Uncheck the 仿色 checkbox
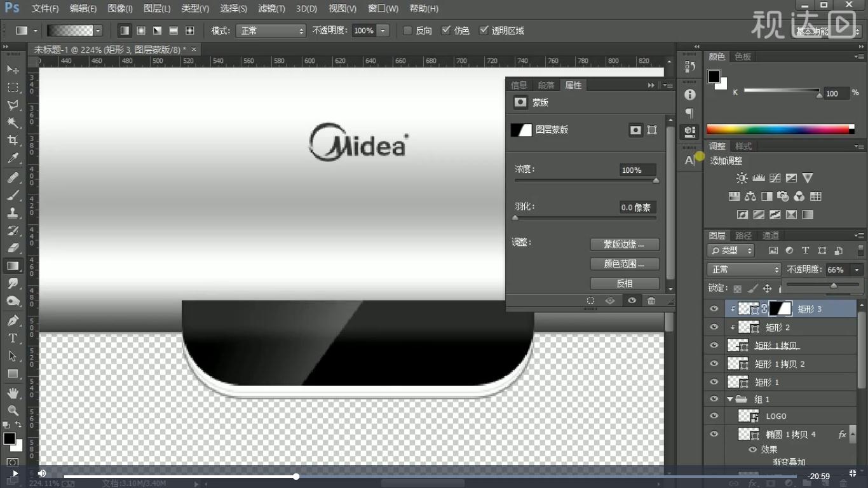Image resolution: width=868 pixels, height=488 pixels. [x=446, y=30]
